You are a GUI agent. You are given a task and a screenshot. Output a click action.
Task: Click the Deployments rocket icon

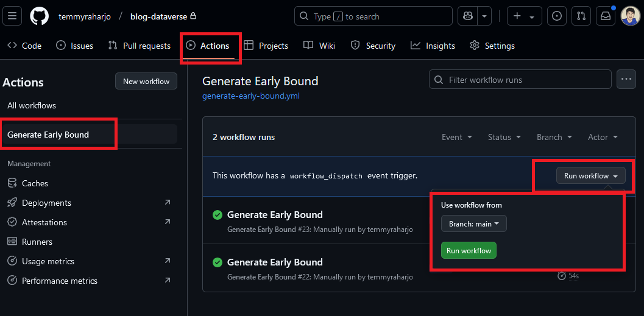point(12,203)
